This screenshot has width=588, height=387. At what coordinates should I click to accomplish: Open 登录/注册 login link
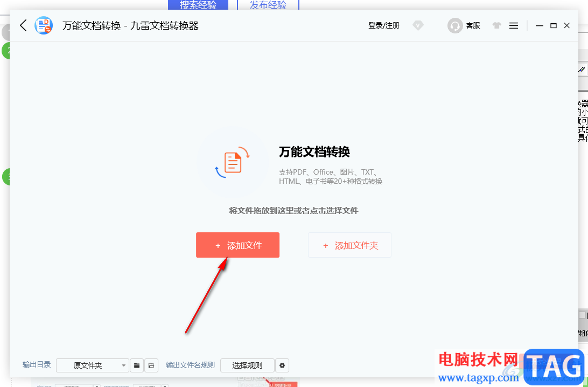click(x=384, y=25)
